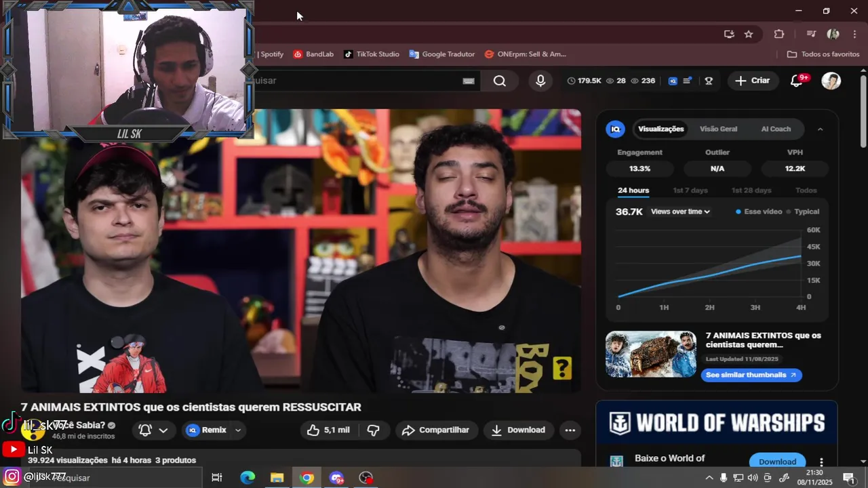Click the YouTube search magnifier button
868x488 pixels.
coord(500,81)
